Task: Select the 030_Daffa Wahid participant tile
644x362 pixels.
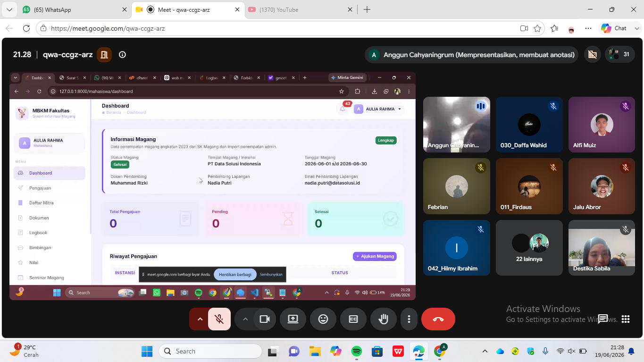Action: click(x=529, y=125)
